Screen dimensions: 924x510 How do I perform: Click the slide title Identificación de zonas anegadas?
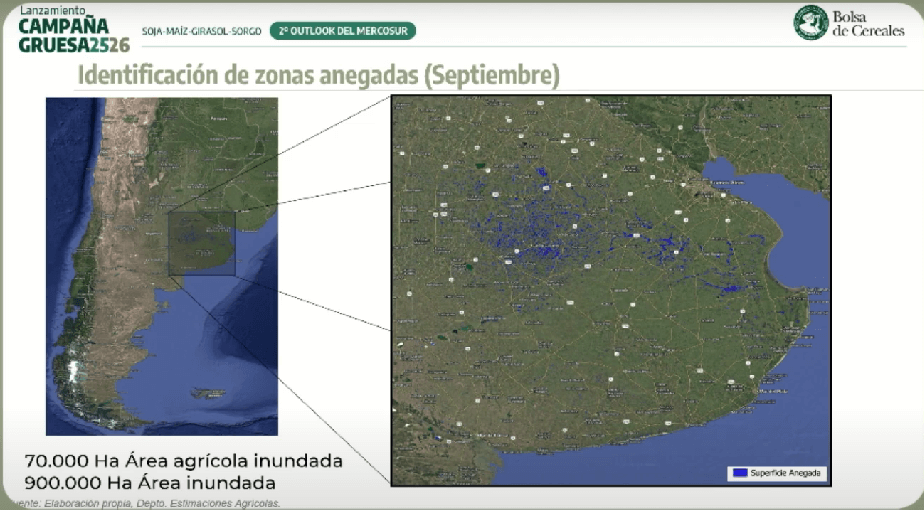[318, 76]
